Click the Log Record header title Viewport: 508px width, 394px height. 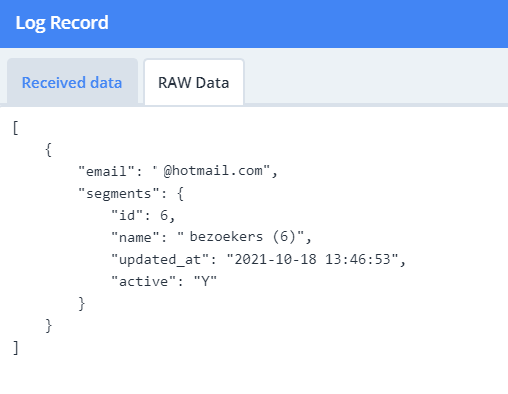pos(62,23)
